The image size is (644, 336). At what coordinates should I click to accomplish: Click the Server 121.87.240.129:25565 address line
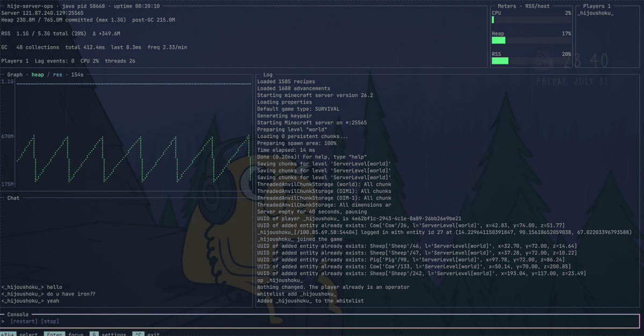click(42, 13)
